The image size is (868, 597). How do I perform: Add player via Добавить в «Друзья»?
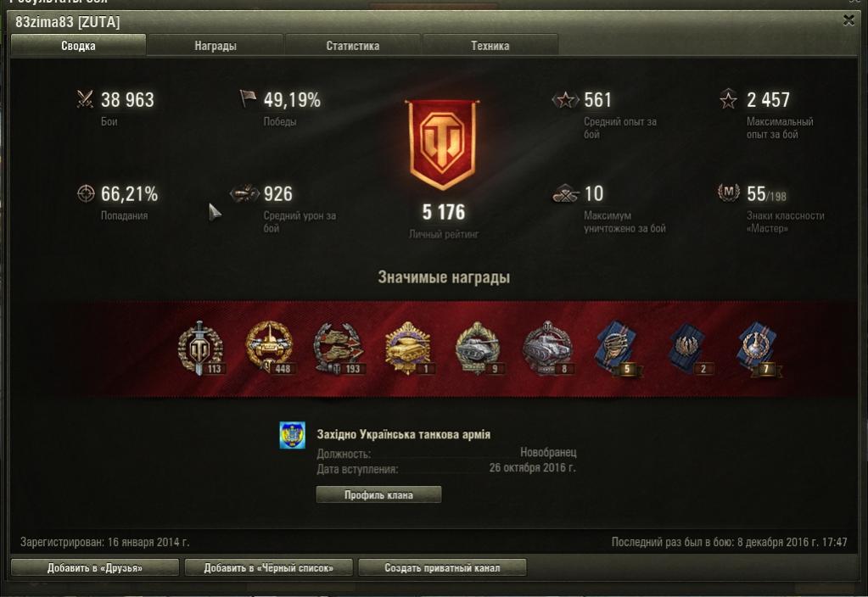(95, 567)
